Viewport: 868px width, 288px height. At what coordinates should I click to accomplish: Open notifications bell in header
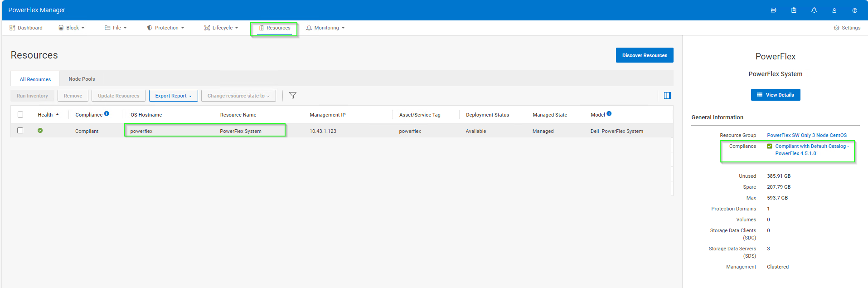tap(814, 10)
